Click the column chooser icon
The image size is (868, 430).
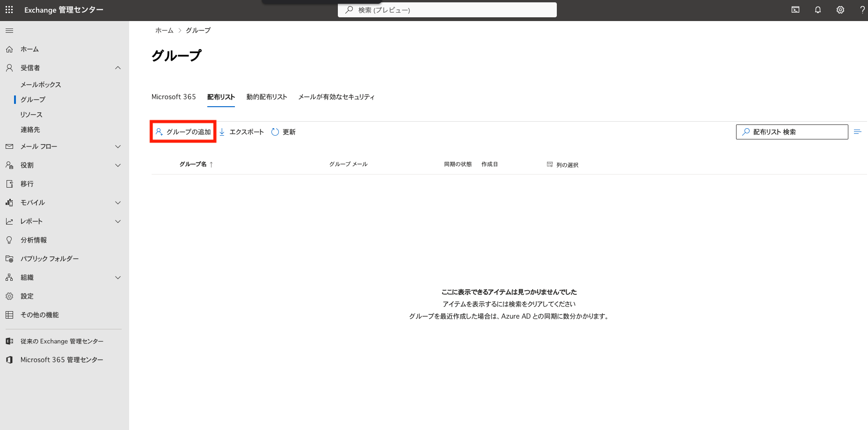click(550, 165)
